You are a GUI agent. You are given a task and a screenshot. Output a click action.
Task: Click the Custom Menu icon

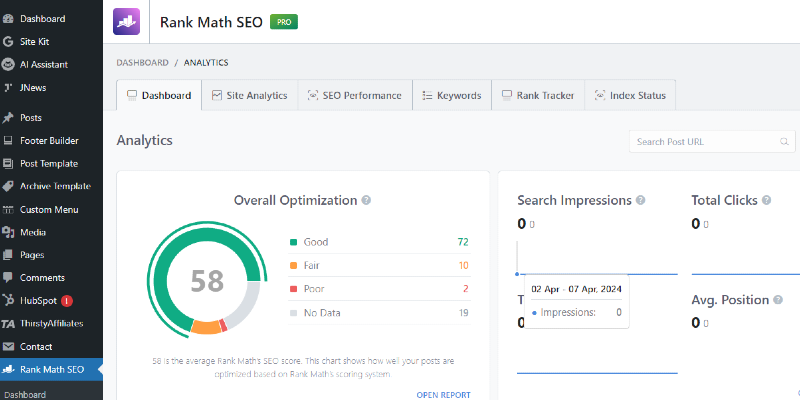[8, 210]
